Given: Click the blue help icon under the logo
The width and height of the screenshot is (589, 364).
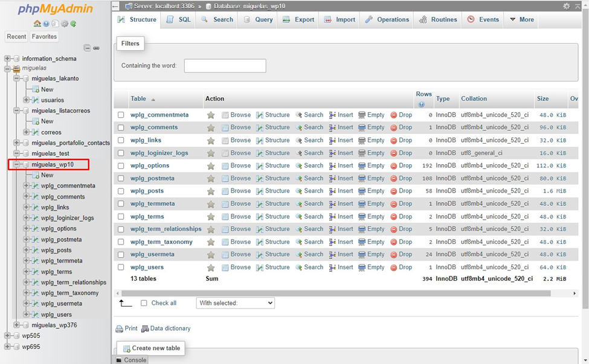Looking at the screenshot, I should pos(46,24).
